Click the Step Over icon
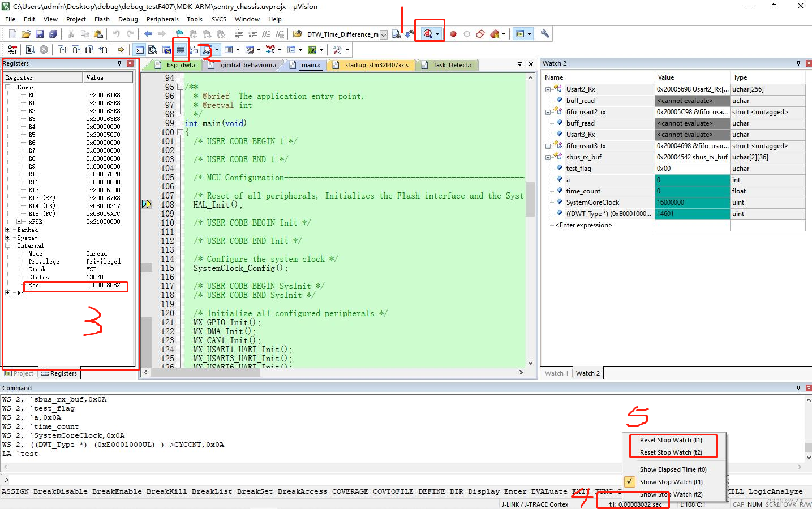The width and height of the screenshot is (812, 509). (76, 50)
